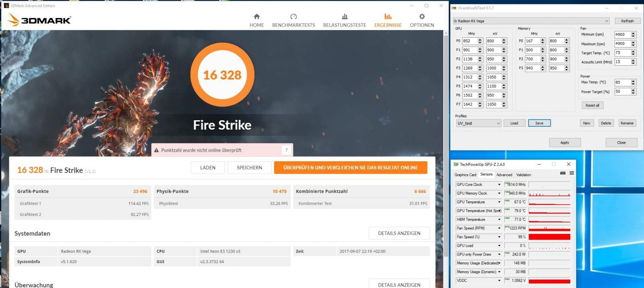This screenshot has width=644, height=288.
Task: Click the GPU P7 mV field 1050
Action: coord(493,104)
